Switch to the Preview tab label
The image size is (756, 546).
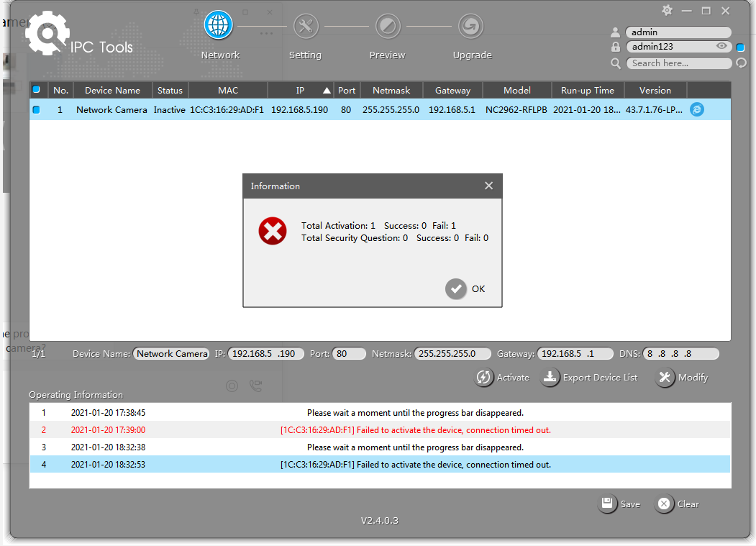point(387,55)
